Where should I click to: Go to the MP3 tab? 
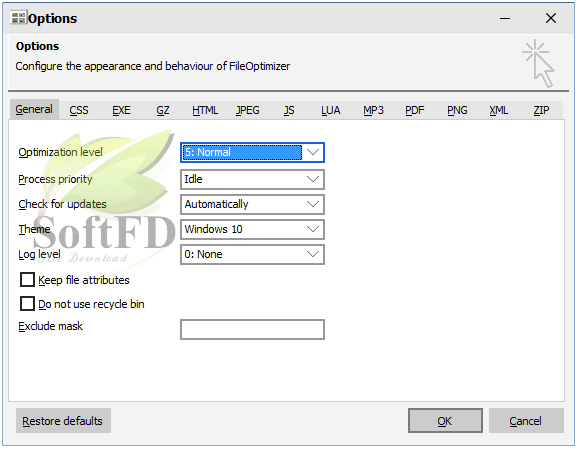373,110
